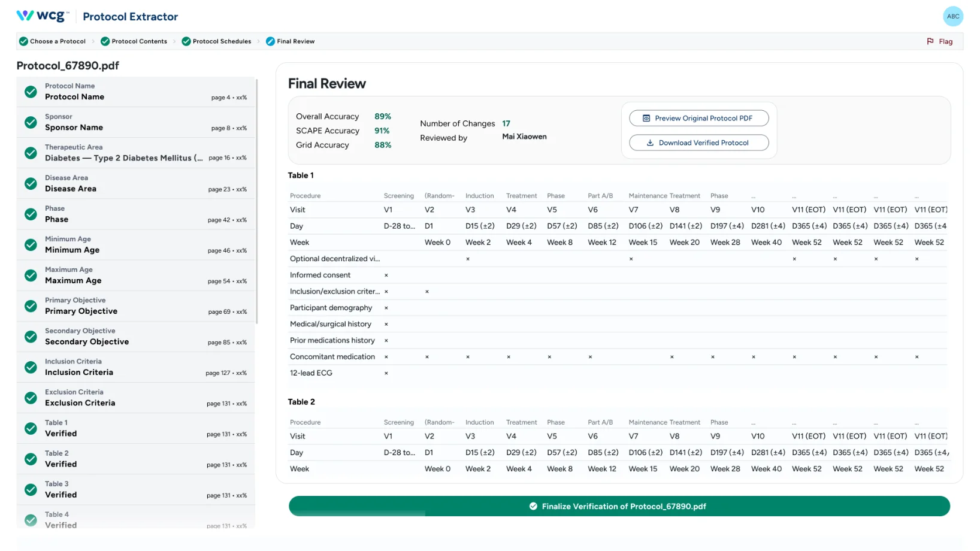Click the chevron after Protocol Contents breadcrumb
This screenshot has width=980, height=551.
click(x=176, y=41)
